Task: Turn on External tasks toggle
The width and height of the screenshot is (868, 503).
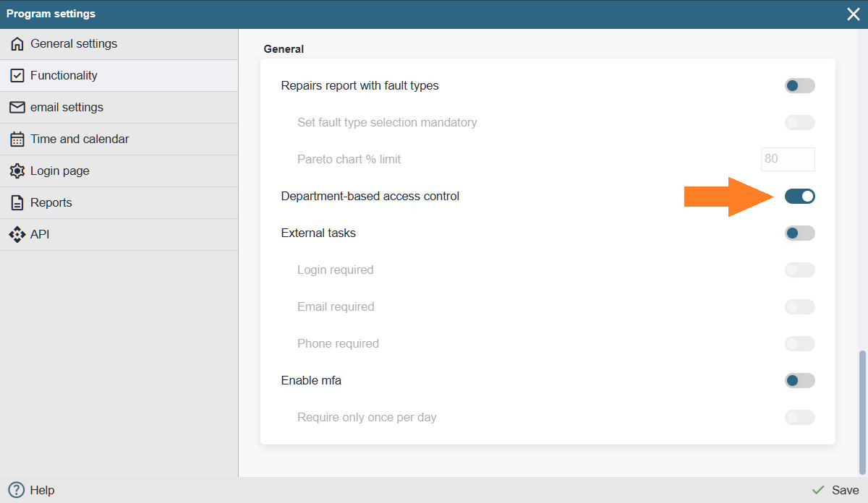Action: click(799, 233)
